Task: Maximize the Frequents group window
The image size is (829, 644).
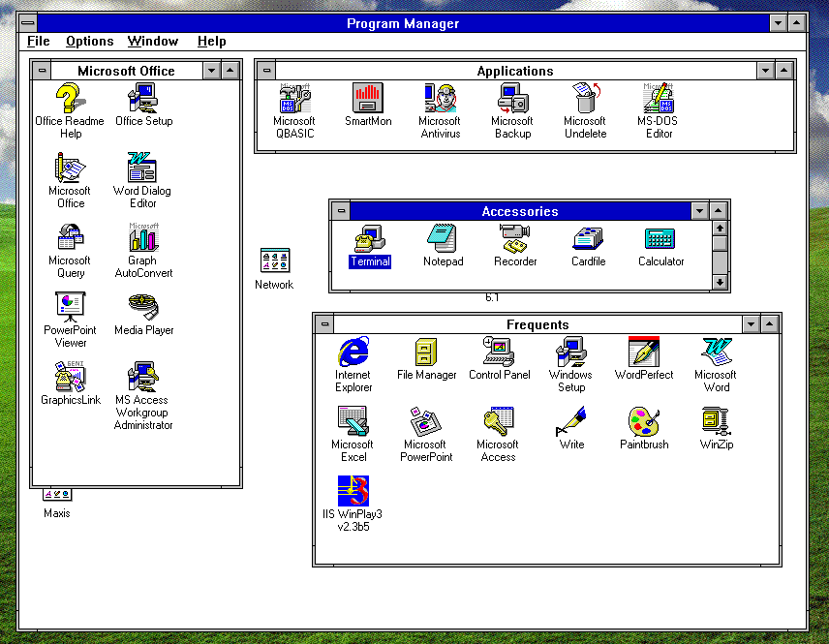Action: click(x=770, y=324)
